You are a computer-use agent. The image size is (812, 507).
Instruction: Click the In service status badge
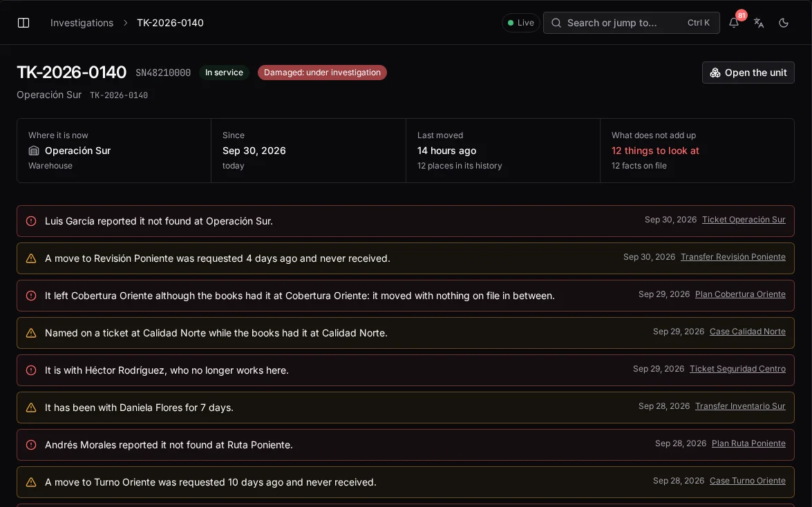[224, 73]
